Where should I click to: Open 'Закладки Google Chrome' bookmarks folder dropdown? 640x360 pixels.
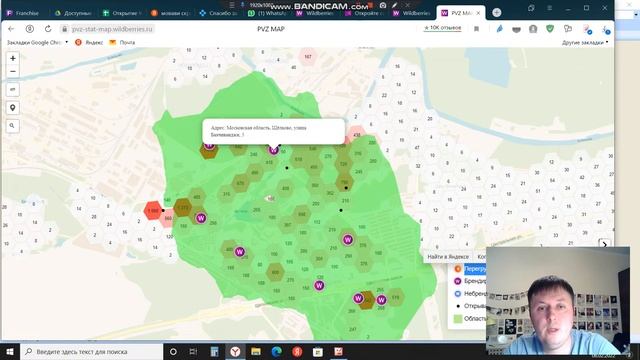coord(37,42)
